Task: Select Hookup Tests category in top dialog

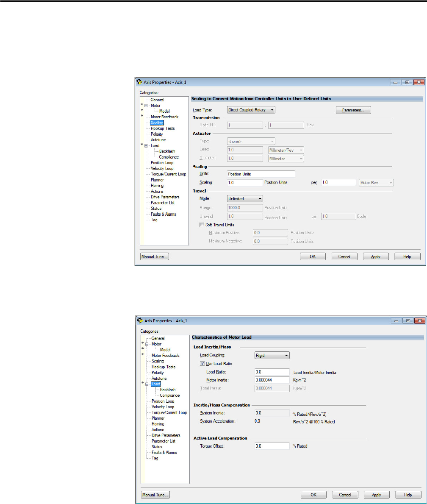Action: click(x=162, y=128)
